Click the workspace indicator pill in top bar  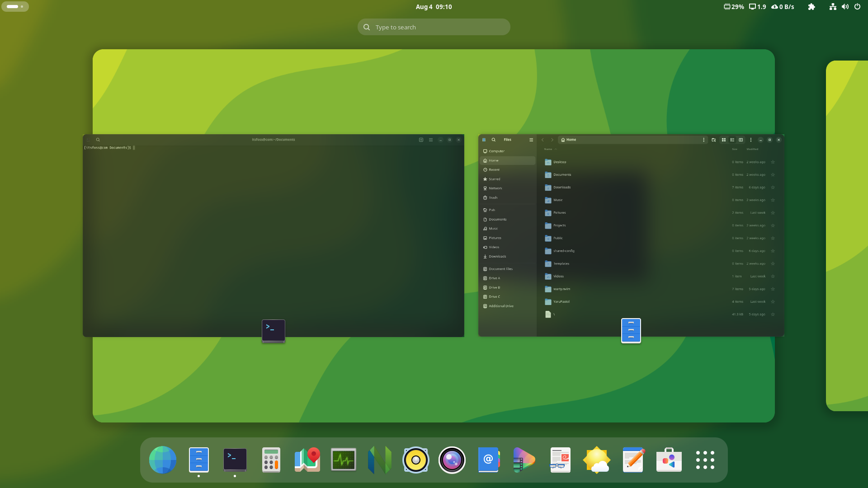coord(15,7)
